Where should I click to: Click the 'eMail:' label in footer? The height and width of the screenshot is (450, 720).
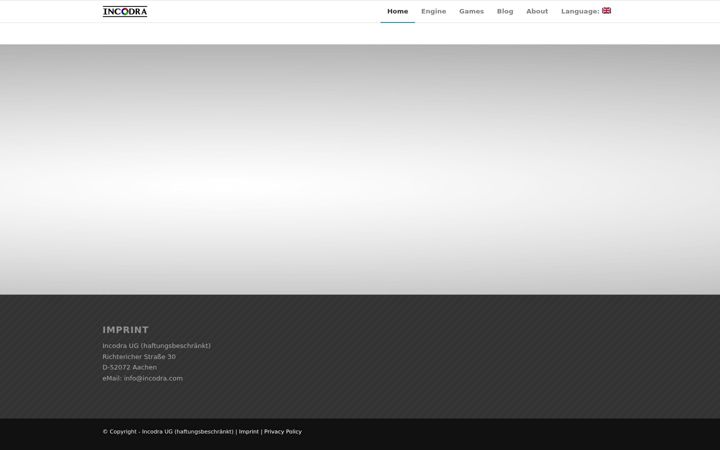[x=112, y=378]
